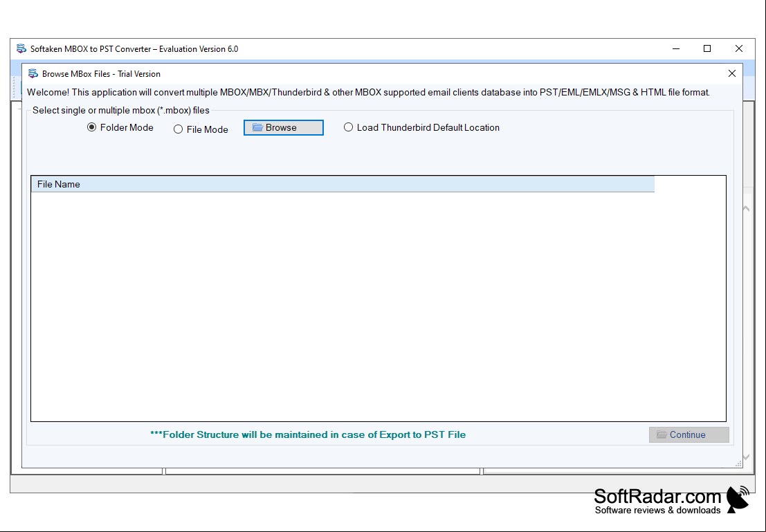Screen dimensions: 766x532
Task: Click scroll up arrow in main window
Action: point(747,209)
